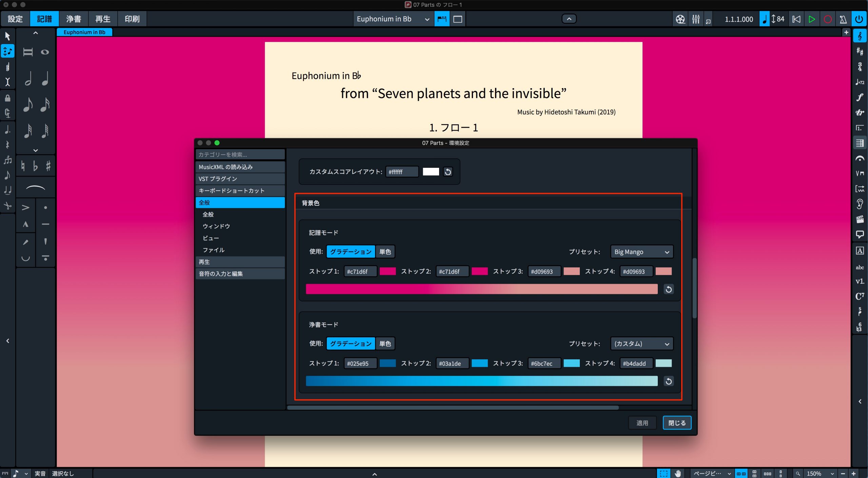This screenshot has height=478, width=868.
Task: Select the eighth note duration
Action: [x=28, y=104]
